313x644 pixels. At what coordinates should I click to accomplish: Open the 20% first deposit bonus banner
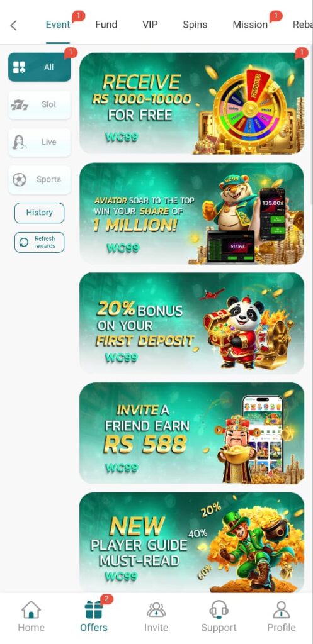(191, 324)
